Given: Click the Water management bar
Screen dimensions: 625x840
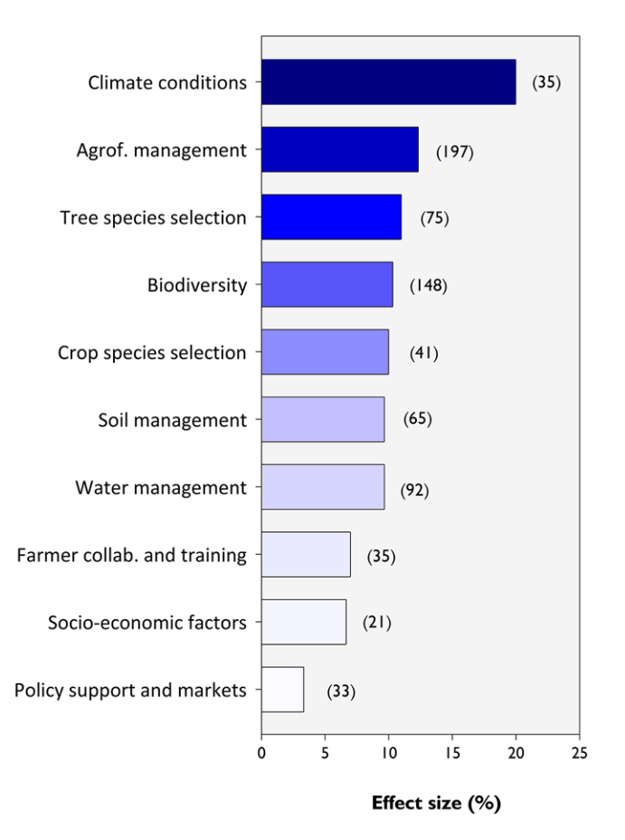Looking at the screenshot, I should [323, 487].
